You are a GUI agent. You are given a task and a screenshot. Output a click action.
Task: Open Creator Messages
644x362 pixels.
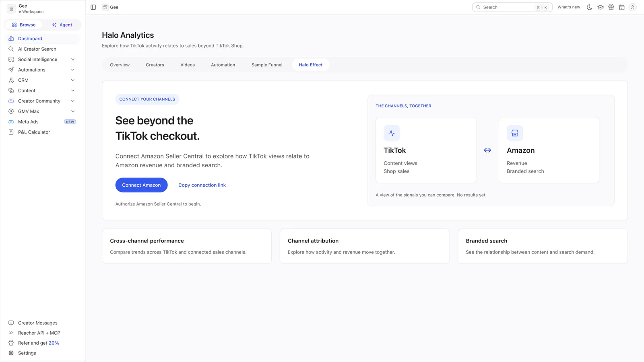pyautogui.click(x=43, y=323)
